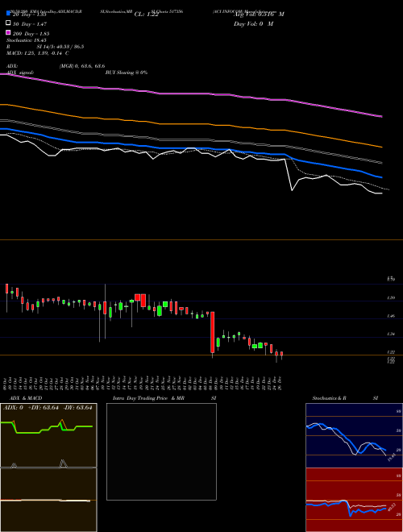The image size is (403, 532).
Task: Select the '200 Day - 1.85' legend text
Action: (x=31, y=34)
